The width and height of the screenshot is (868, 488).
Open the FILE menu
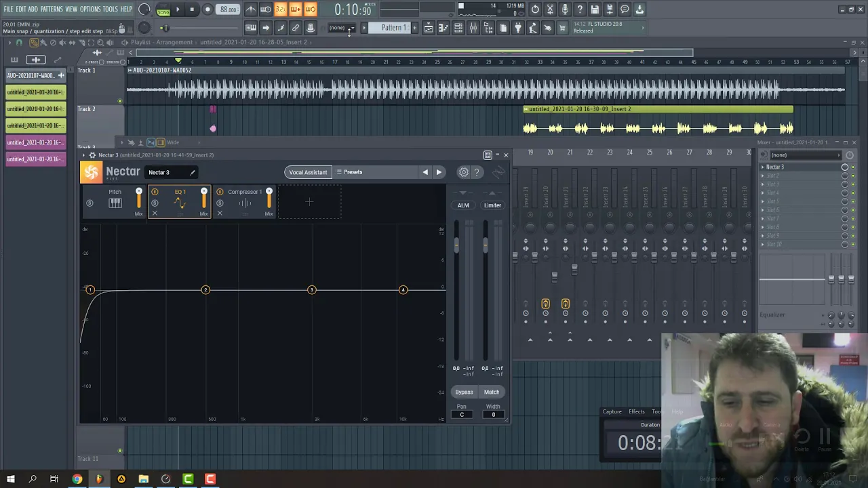click(8, 9)
